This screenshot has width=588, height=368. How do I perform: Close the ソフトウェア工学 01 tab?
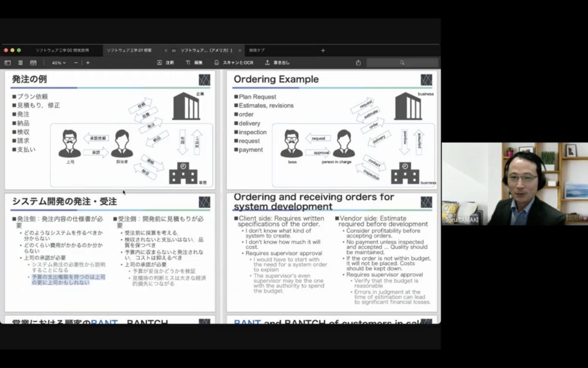166,51
